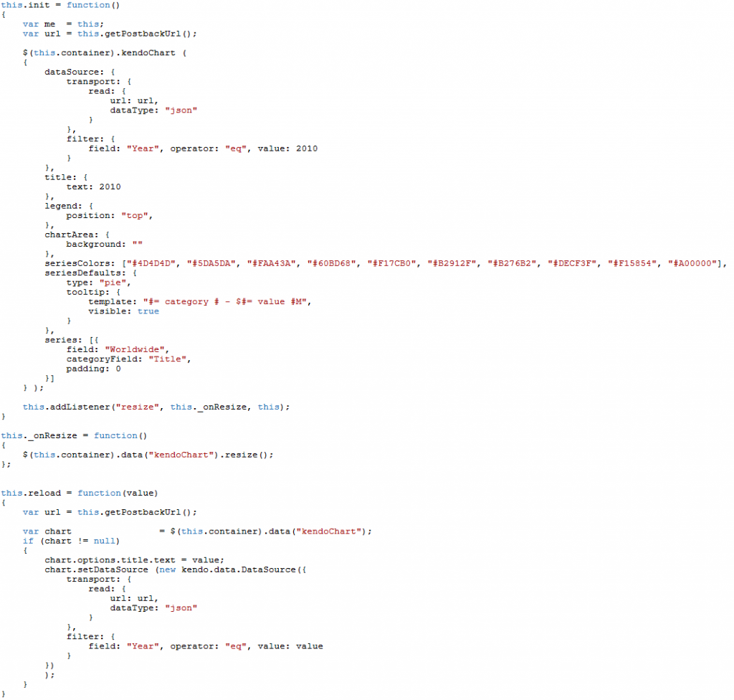Click the text 'var me = this;'
Viewport: 734px width, 700px height.
click(x=63, y=24)
